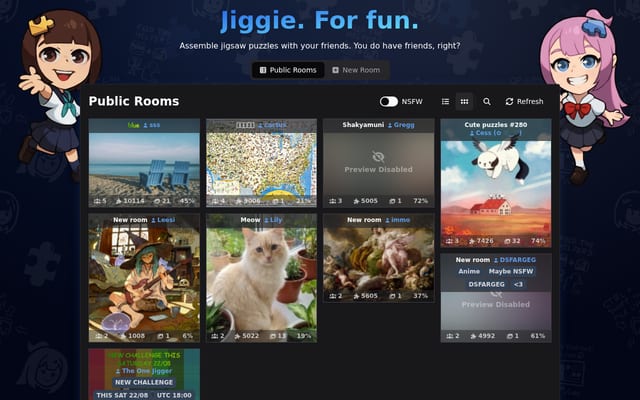Refresh the public rooms list
Viewport: 640px width, 400px height.
[x=524, y=102]
